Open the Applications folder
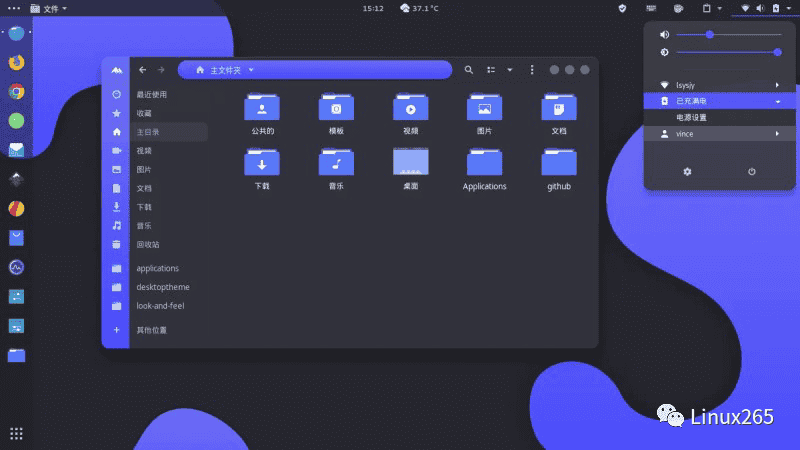The image size is (800, 450). point(484,168)
